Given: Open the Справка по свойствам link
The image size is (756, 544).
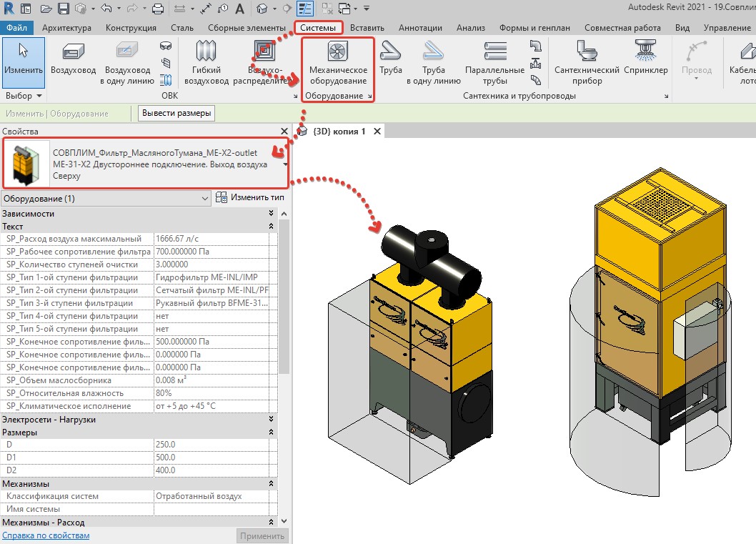Looking at the screenshot, I should point(46,535).
